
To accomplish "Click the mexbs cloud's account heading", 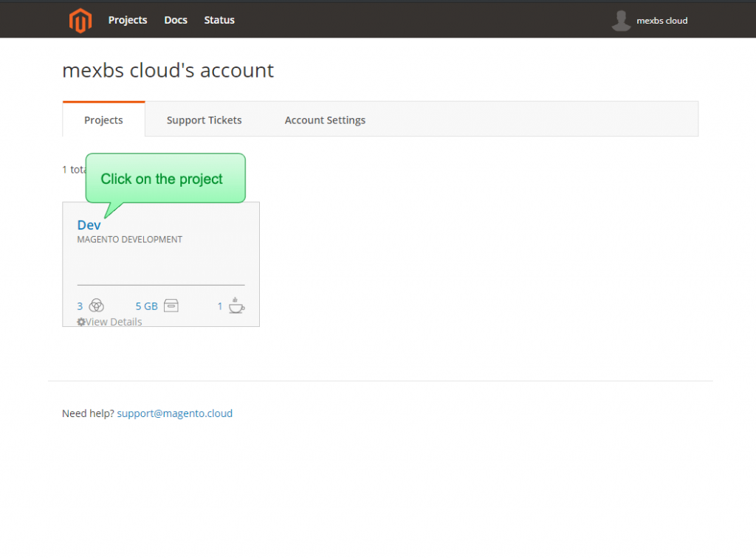I will (x=168, y=70).
